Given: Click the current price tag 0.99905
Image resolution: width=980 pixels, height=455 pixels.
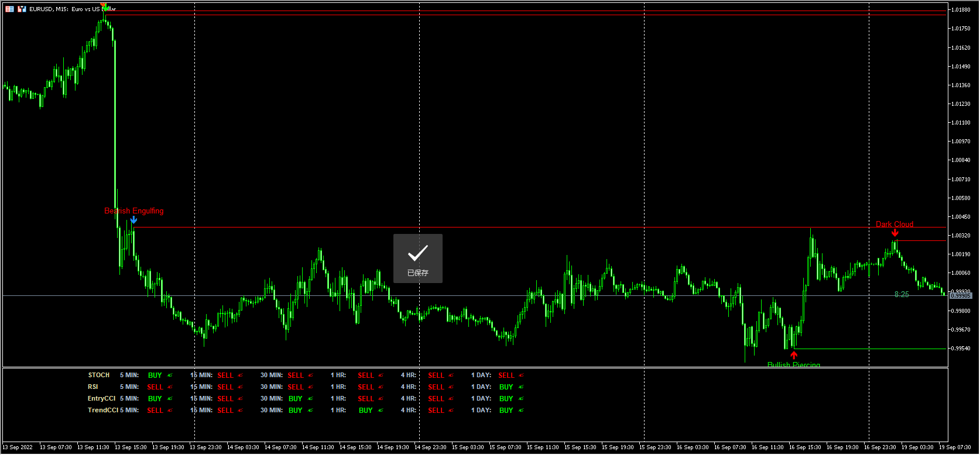Looking at the screenshot, I should coord(960,296).
